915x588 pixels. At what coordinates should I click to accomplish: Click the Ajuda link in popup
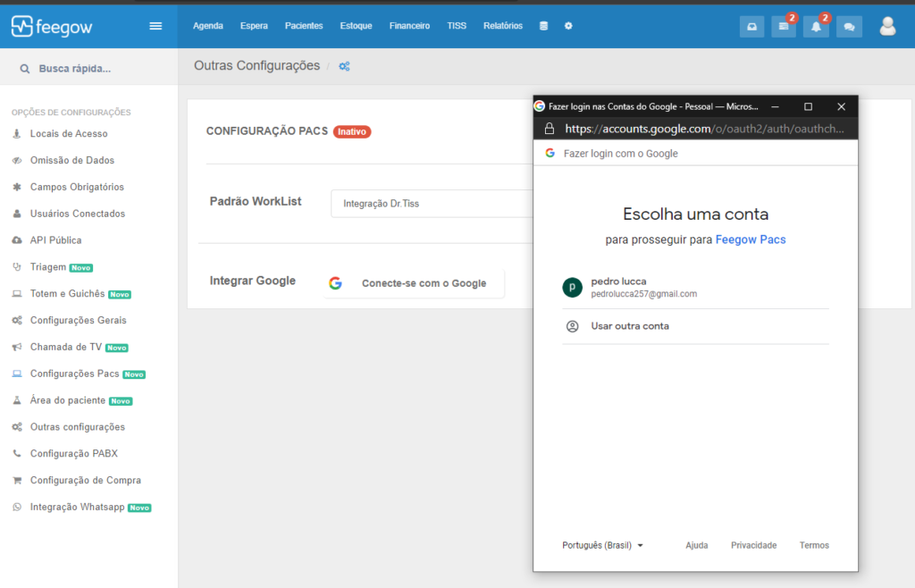coord(697,545)
